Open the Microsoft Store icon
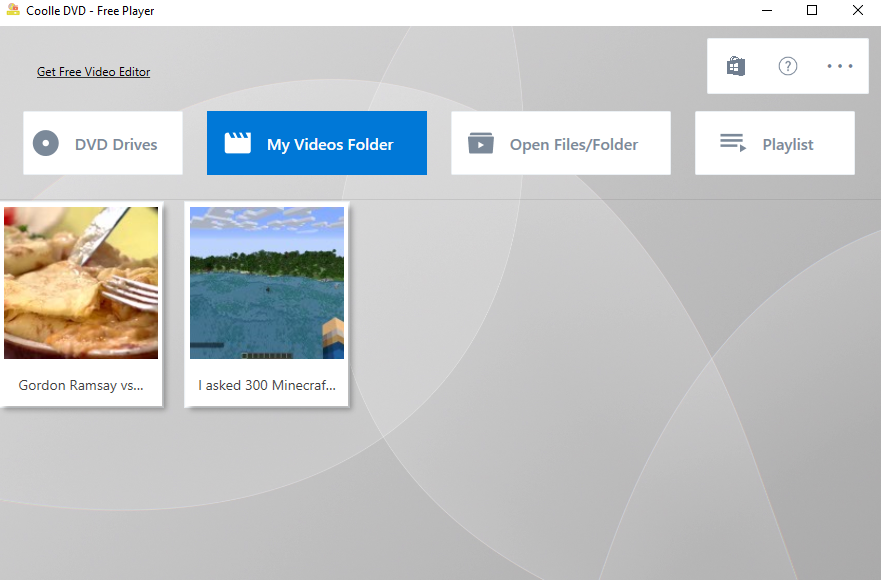881x580 pixels. point(736,66)
